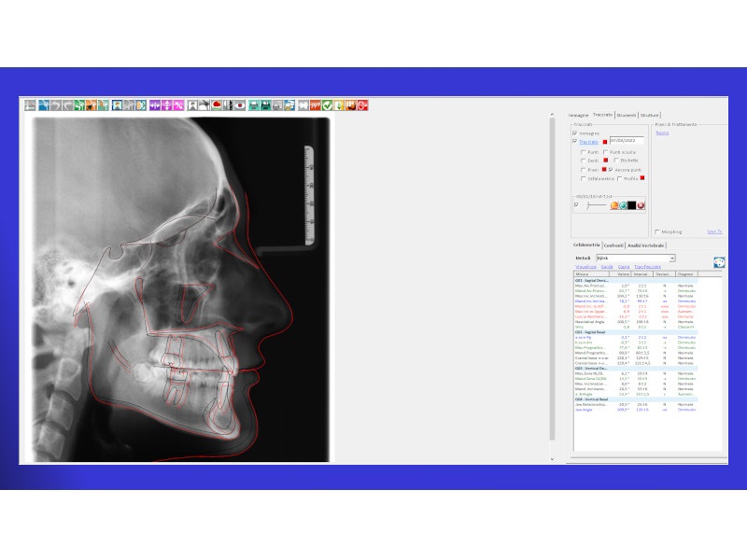Viewport: 747px width, 560px height.
Task: Click the gray printer toolbar icon
Action: click(277, 105)
